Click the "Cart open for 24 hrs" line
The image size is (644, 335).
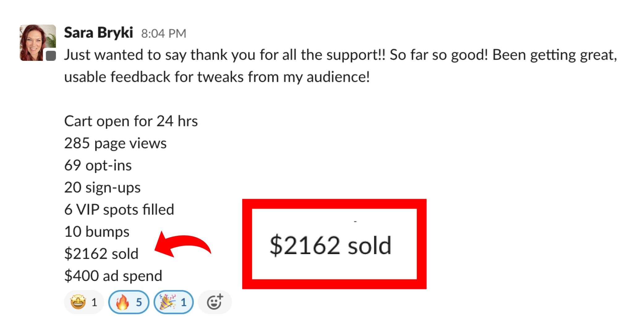(x=131, y=121)
